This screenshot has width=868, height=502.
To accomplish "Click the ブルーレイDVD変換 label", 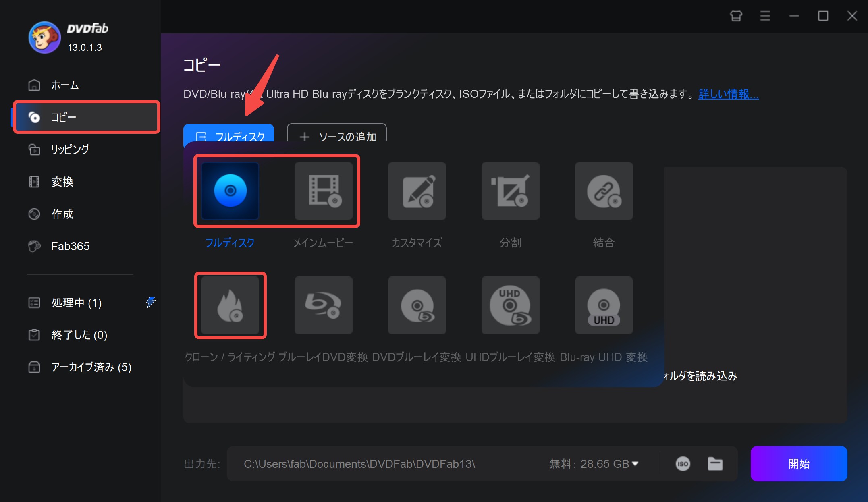I will tap(323, 357).
